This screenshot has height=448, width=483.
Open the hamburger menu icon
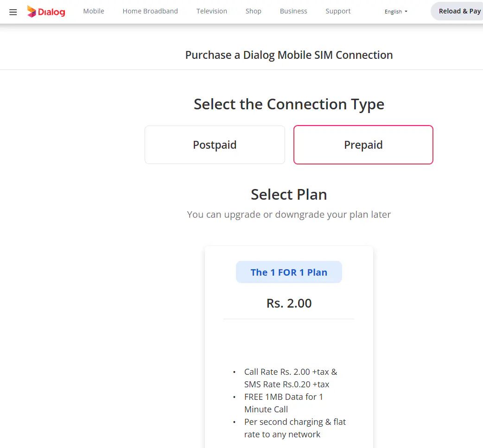click(13, 12)
